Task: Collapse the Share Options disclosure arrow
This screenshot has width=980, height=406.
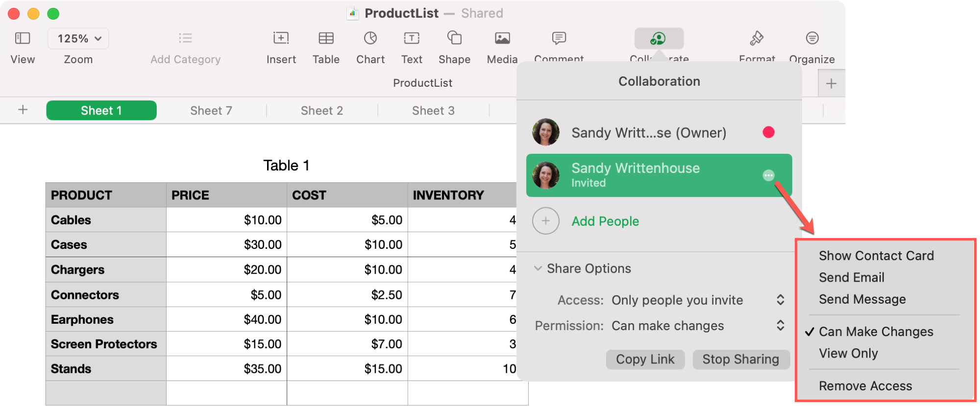Action: pyautogui.click(x=538, y=268)
